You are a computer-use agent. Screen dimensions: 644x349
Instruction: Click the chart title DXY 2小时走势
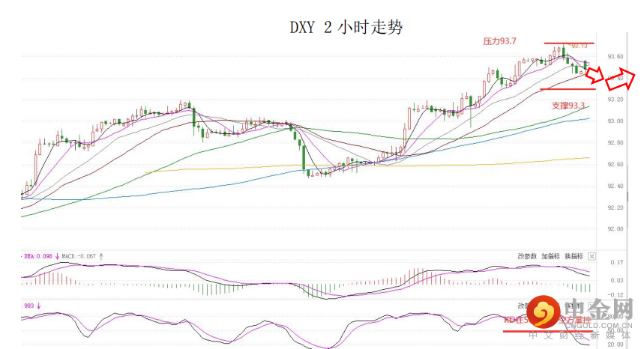pos(346,28)
